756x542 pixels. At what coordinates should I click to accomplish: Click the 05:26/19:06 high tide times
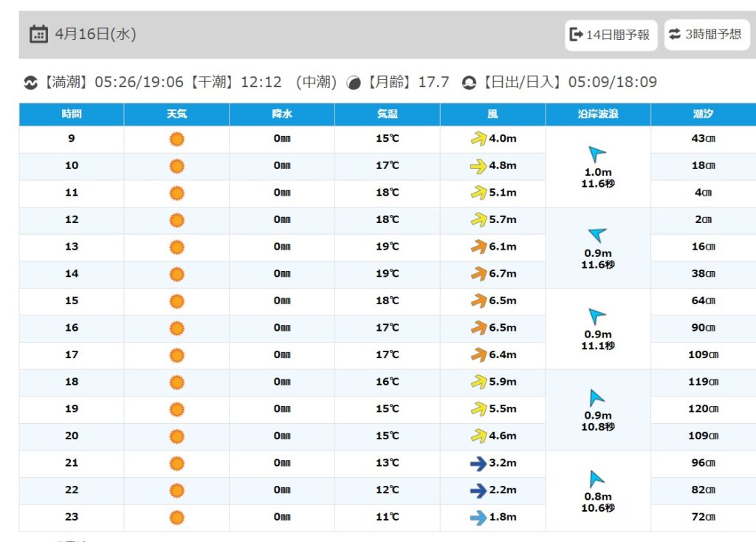[x=139, y=83]
